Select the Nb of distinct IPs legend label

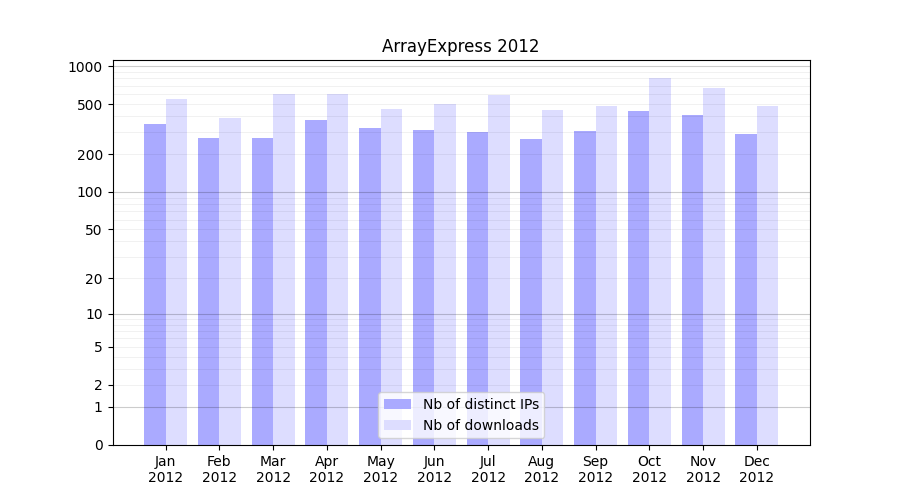coord(480,404)
